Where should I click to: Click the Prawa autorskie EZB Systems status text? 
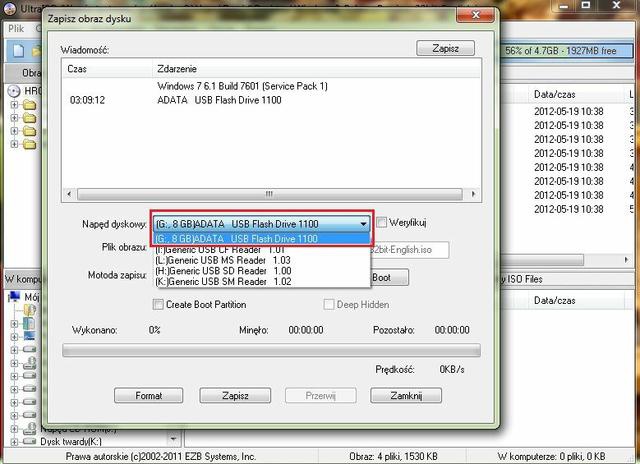(x=161, y=456)
